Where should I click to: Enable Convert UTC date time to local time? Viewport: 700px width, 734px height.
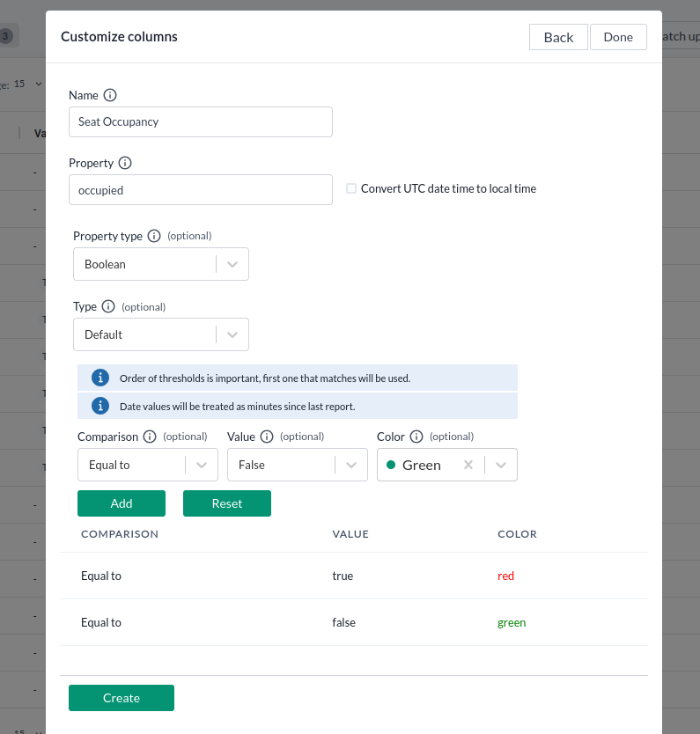[x=351, y=188]
